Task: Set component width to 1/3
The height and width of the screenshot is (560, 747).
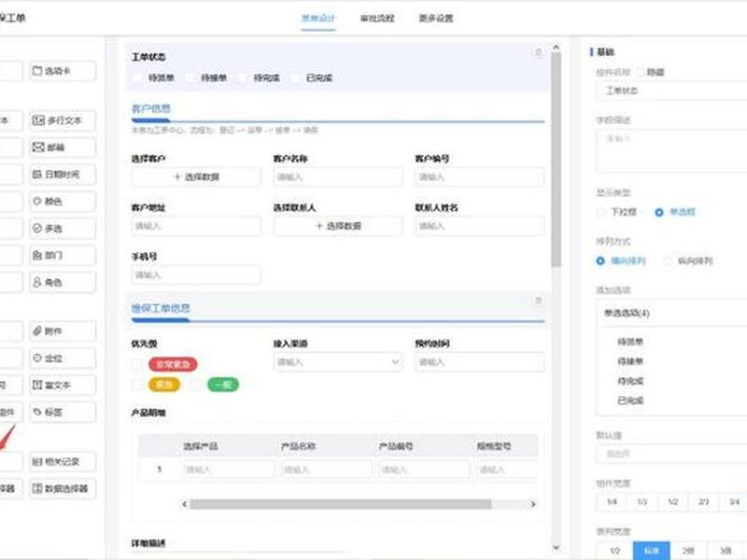Action: [x=642, y=502]
